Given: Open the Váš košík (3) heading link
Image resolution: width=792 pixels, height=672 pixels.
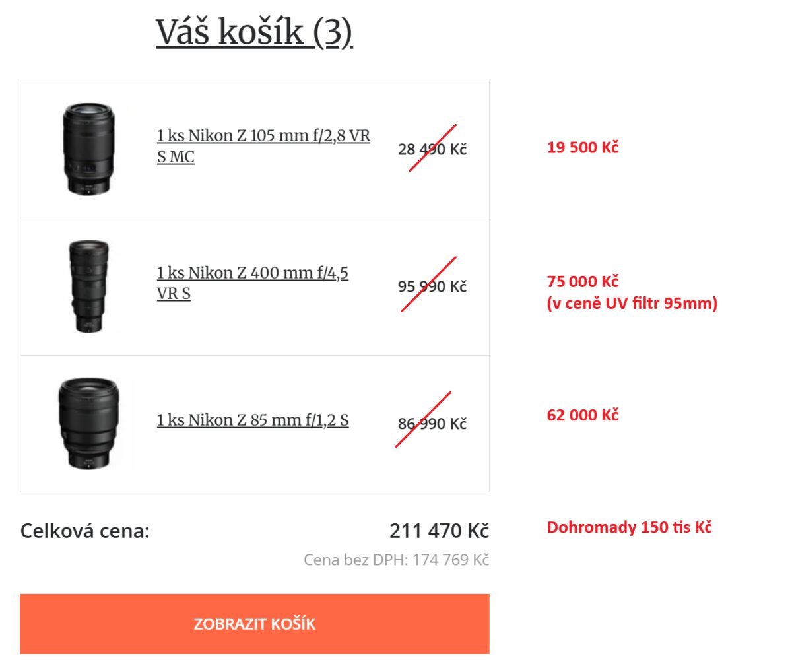Looking at the screenshot, I should (254, 32).
